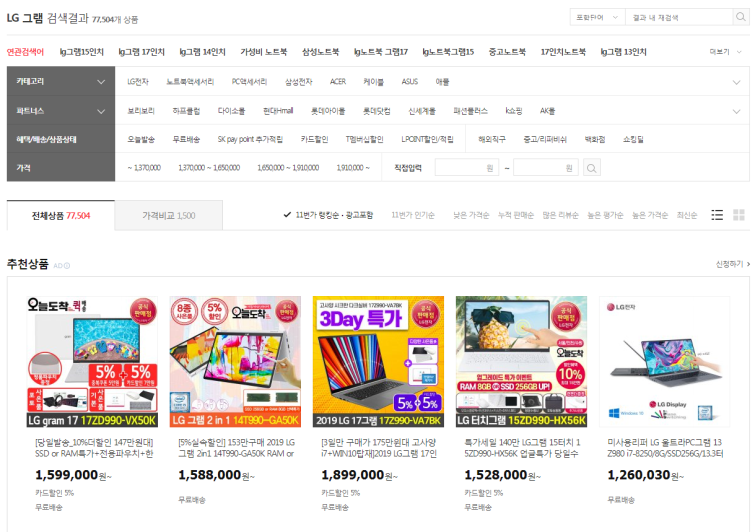Image resolution: width=755 pixels, height=532 pixels.
Task: Sort by 최신순
Action: pyautogui.click(x=687, y=215)
